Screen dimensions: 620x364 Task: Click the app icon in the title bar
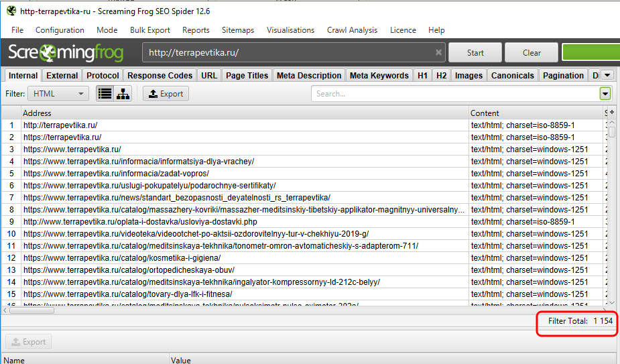point(11,11)
